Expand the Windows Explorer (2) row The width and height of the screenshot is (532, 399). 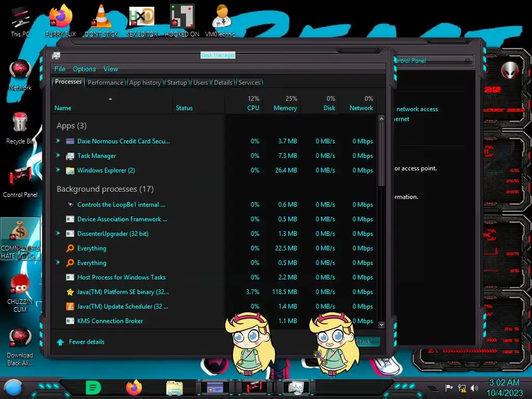pos(57,170)
